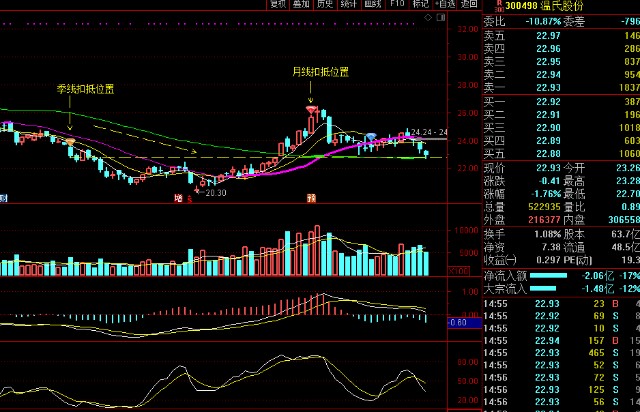Click the 14:55 trade row with volume 157
The width and height of the screenshot is (640, 412).
[561, 341]
